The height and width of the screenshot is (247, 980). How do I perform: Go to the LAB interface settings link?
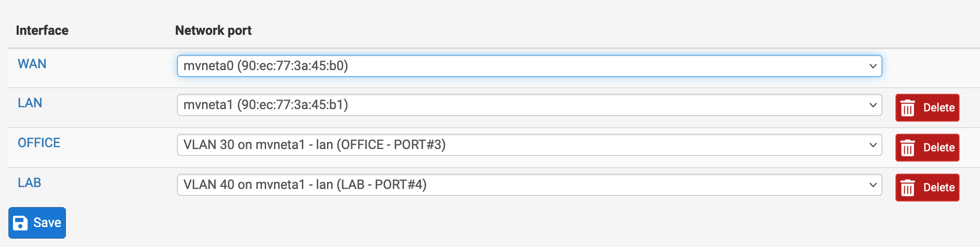(x=29, y=183)
